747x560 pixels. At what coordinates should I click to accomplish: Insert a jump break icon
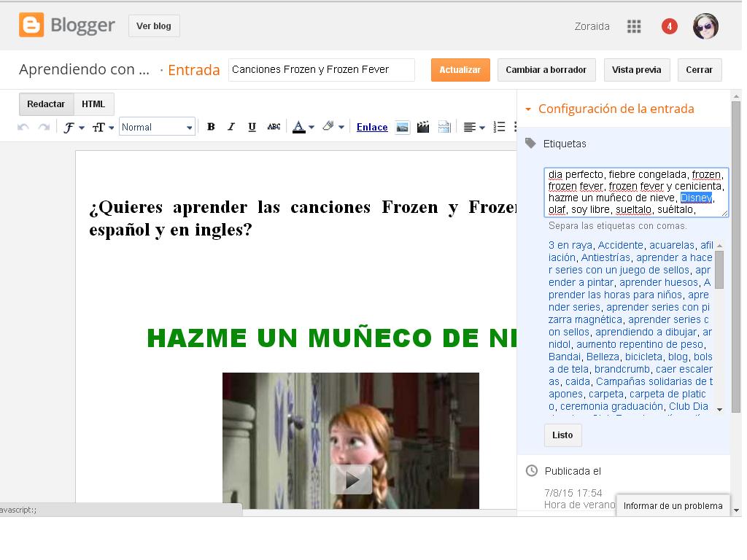[444, 127]
